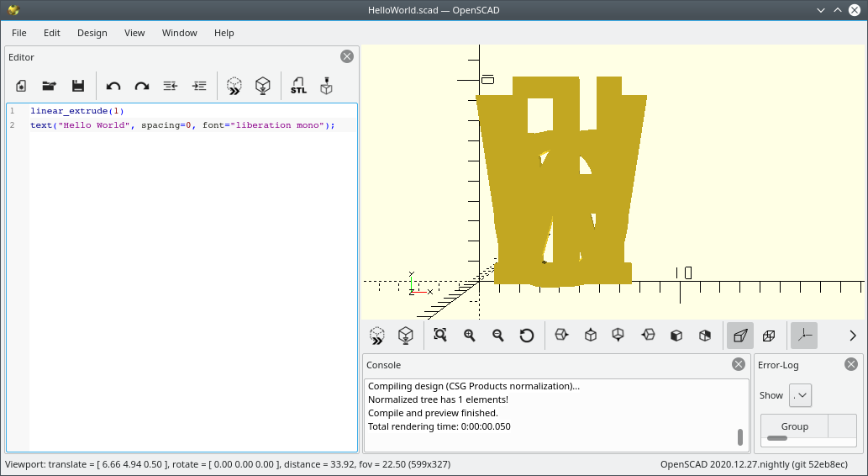Click the Preview icon in editor toolbar
The image size is (868, 476).
point(234,86)
